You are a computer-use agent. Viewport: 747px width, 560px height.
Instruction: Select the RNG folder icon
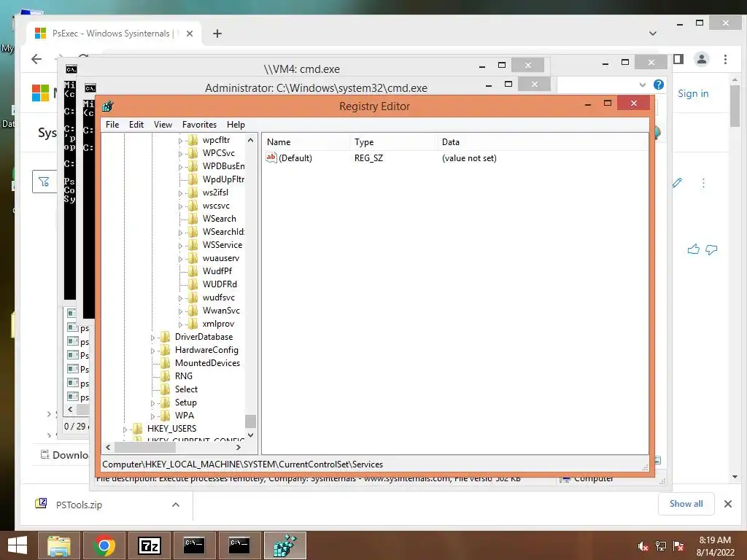(166, 376)
